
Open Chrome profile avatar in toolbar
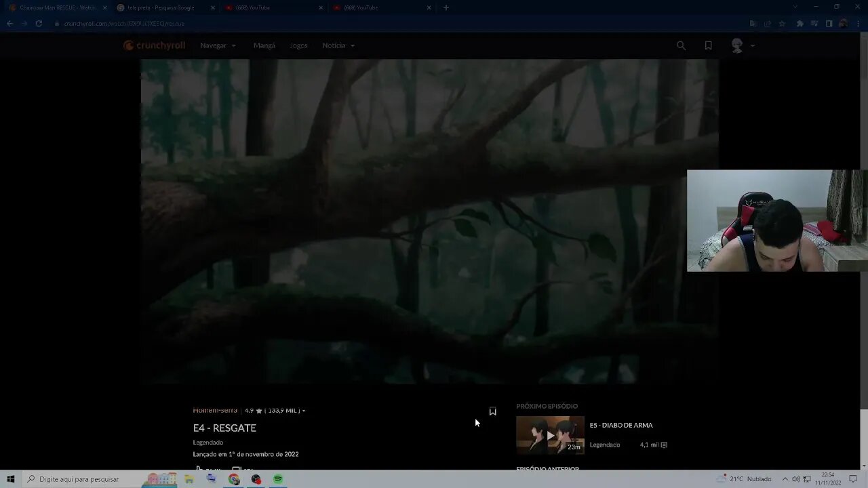(843, 23)
